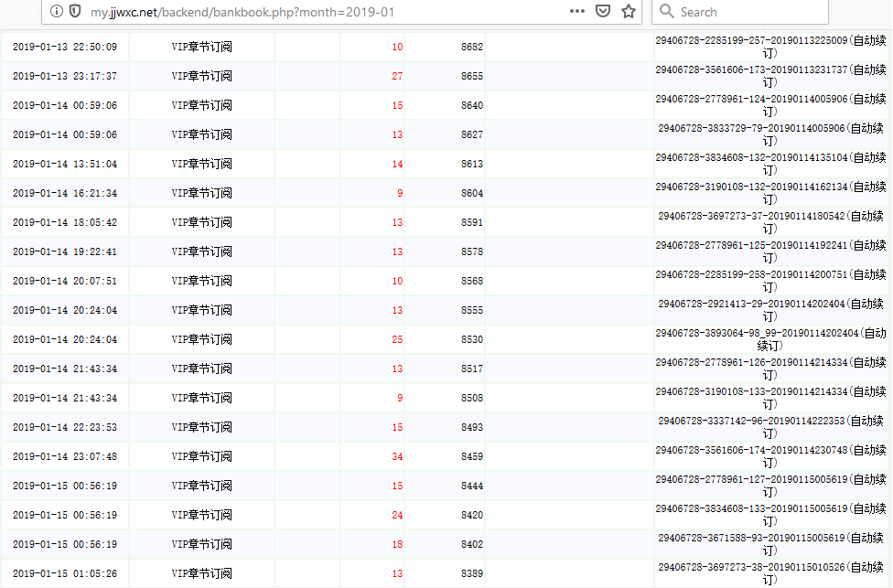
Task: Click red amount 24 in 8420 row
Action: 397,515
